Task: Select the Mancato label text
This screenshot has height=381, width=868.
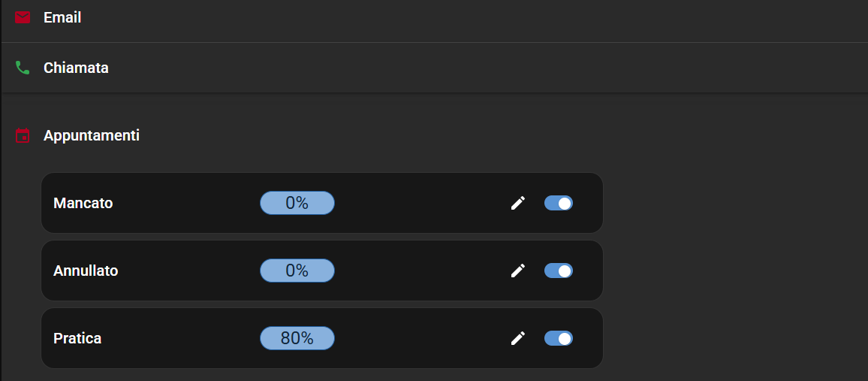Action: [x=83, y=203]
